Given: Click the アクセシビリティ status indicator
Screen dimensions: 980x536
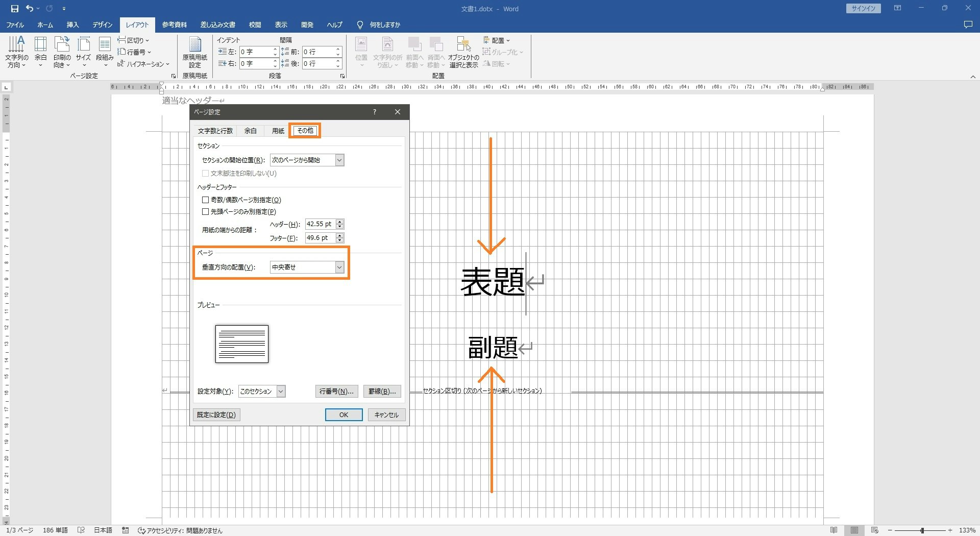Looking at the screenshot, I should [180, 530].
